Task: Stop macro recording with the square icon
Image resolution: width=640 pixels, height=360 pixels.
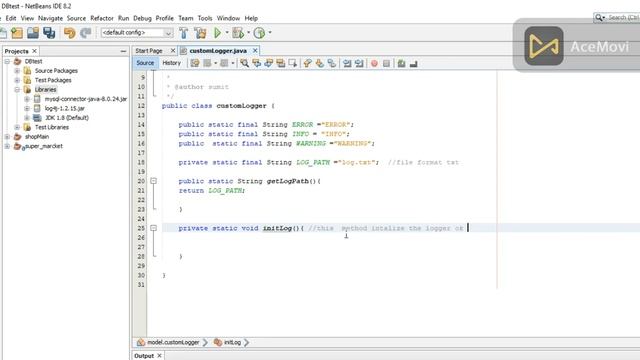Action: [x=386, y=63]
